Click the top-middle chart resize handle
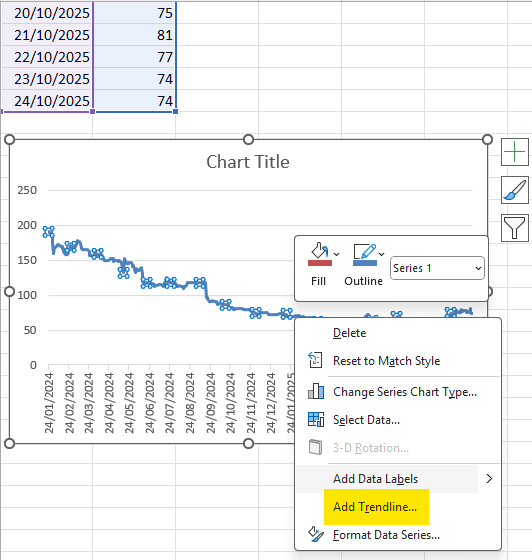This screenshot has width=532, height=560. tap(249, 139)
